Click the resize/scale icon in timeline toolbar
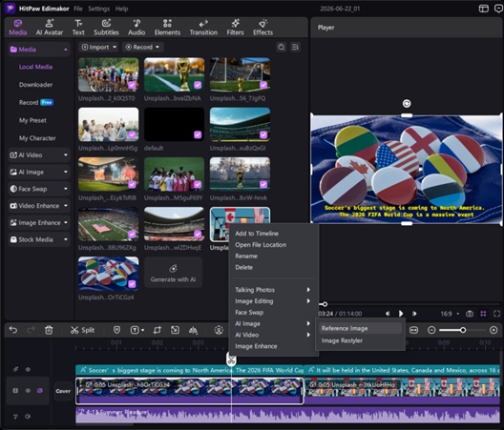The image size is (504, 430). point(175,330)
